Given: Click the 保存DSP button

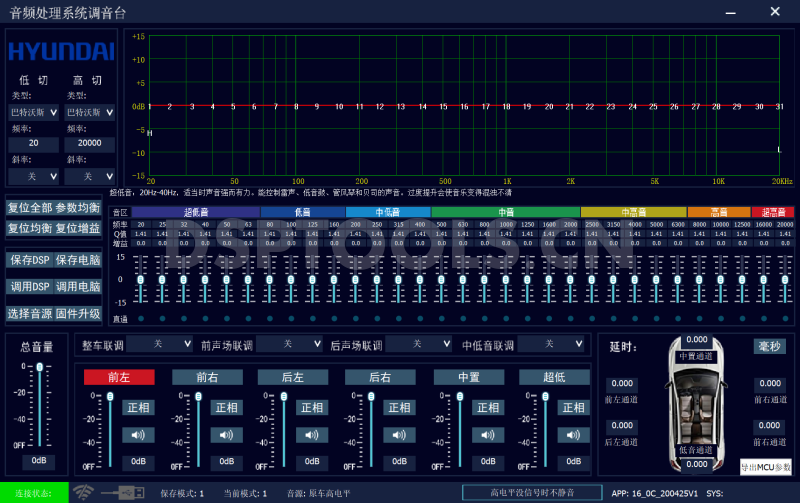Looking at the screenshot, I should [x=29, y=260].
